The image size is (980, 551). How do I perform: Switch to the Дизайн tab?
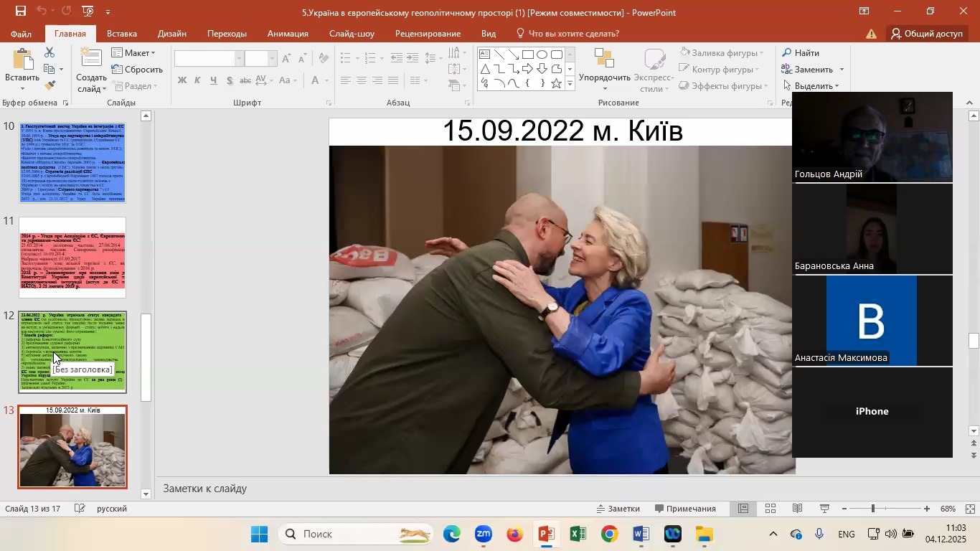pyautogui.click(x=172, y=34)
